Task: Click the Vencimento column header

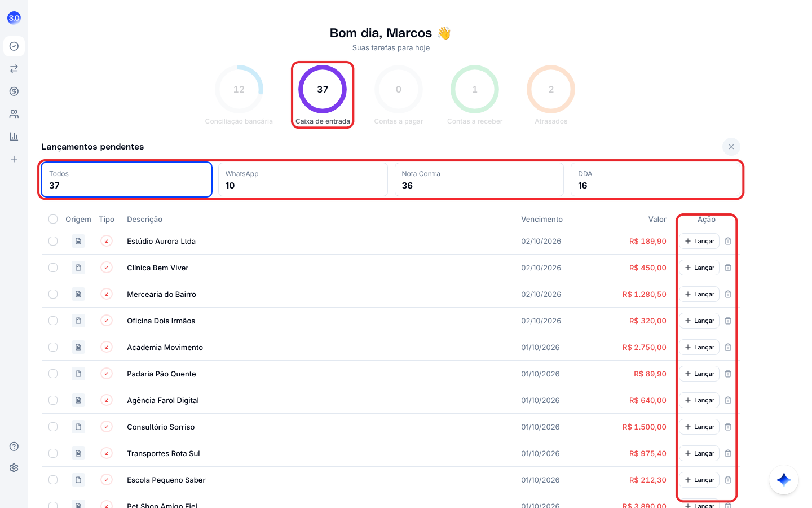Action: 542,219
